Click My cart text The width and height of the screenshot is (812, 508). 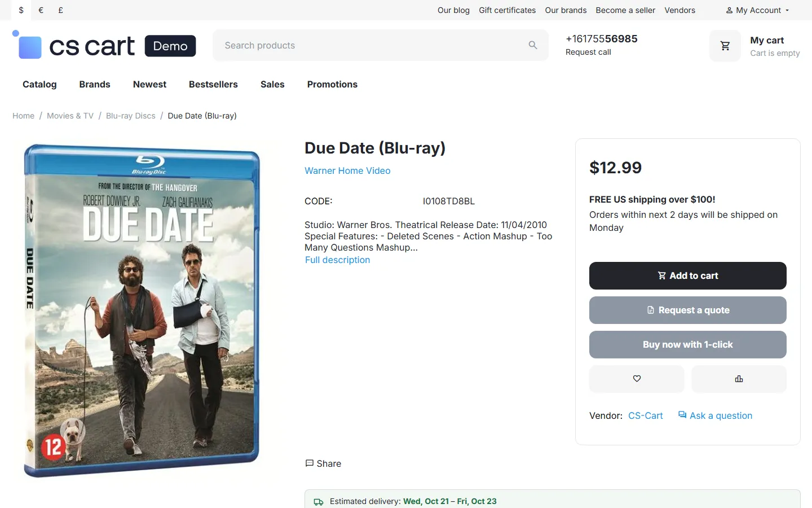pos(767,40)
